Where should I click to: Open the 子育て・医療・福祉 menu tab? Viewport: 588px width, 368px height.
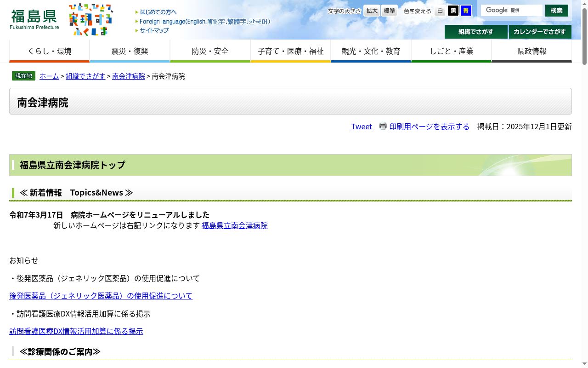pyautogui.click(x=290, y=51)
